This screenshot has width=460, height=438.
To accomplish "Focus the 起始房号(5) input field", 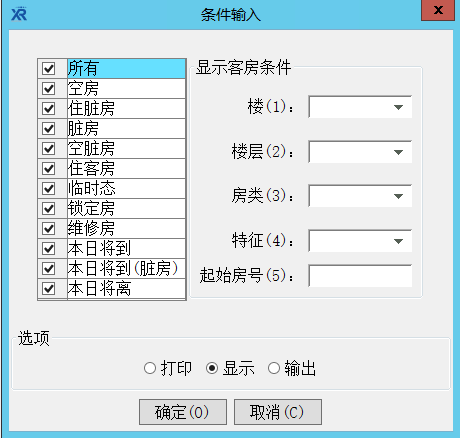I will pos(360,276).
